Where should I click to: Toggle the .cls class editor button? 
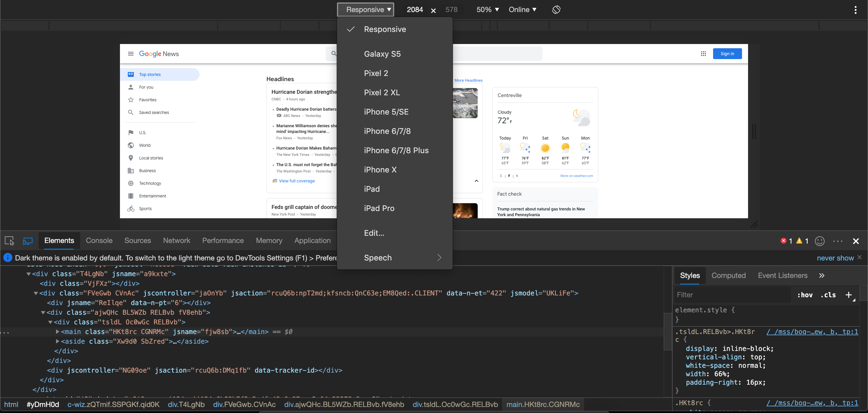(828, 295)
